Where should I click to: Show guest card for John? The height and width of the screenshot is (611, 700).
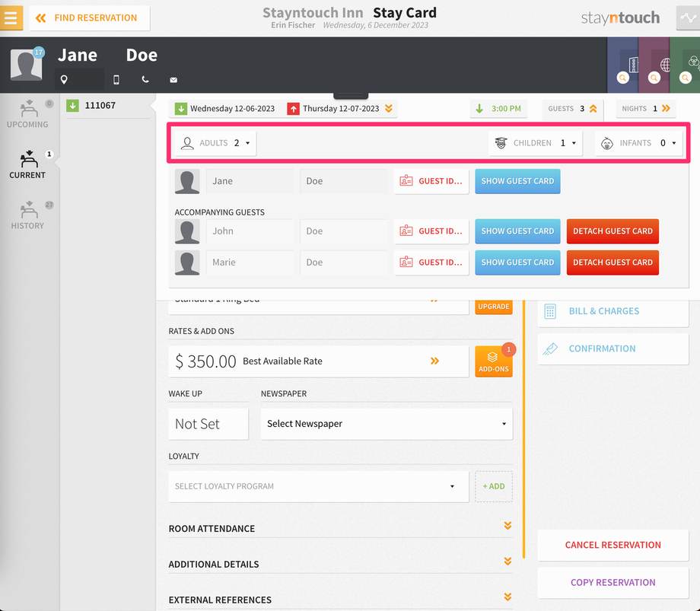point(517,231)
